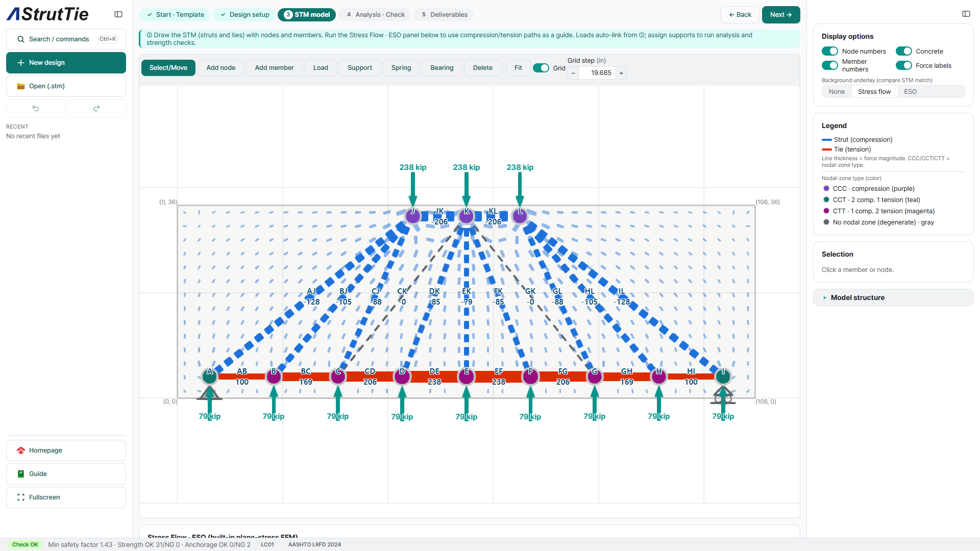Select node H on bottom tie
Image resolution: width=980 pixels, height=551 pixels.
pyautogui.click(x=659, y=377)
